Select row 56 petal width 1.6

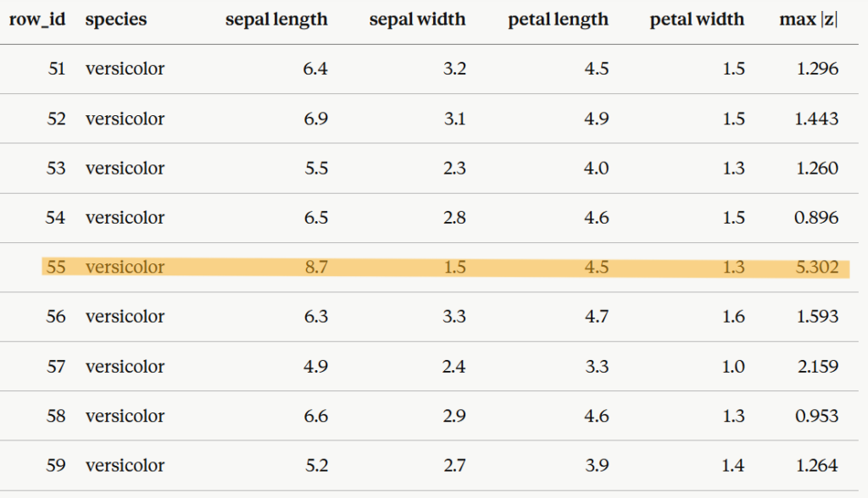[x=733, y=317]
